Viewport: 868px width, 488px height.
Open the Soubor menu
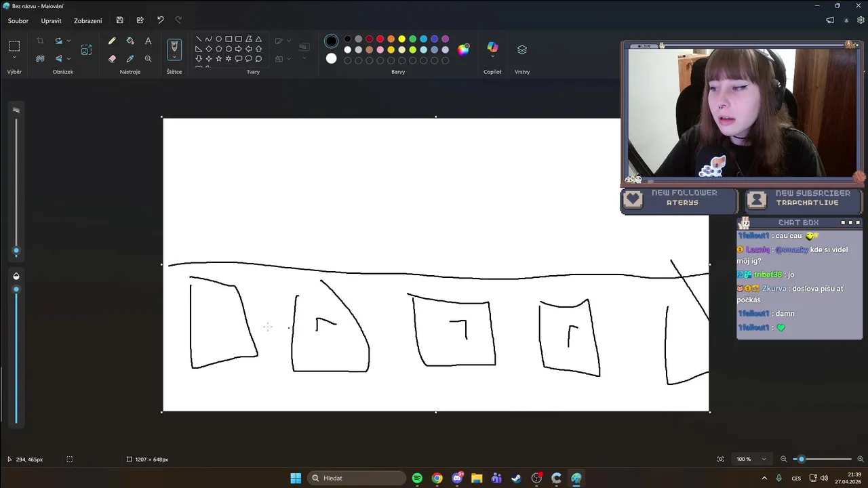(x=18, y=21)
